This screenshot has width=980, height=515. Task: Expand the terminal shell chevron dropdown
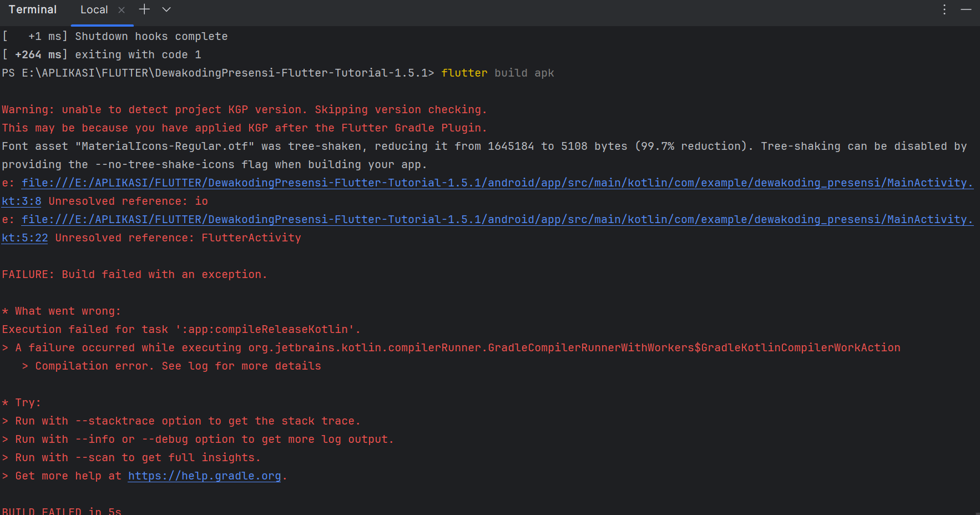coord(166,9)
